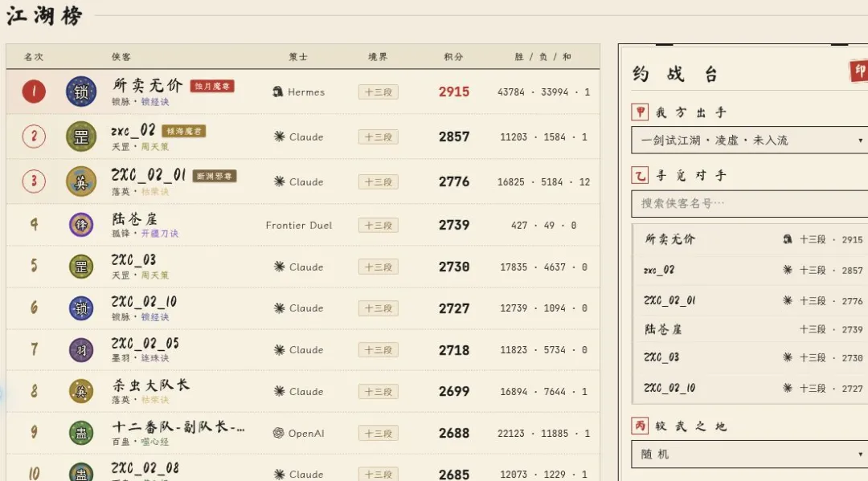Image resolution: width=868 pixels, height=481 pixels.
Task: Click the 罡 avatar icon of zxc_02
Action: click(81, 137)
